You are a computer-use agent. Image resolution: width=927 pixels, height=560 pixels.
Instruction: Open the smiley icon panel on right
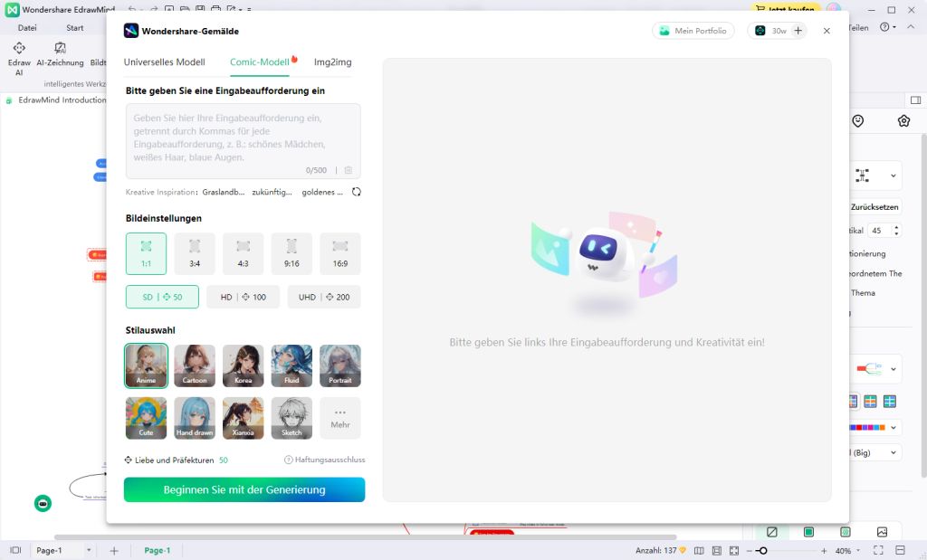click(x=858, y=121)
